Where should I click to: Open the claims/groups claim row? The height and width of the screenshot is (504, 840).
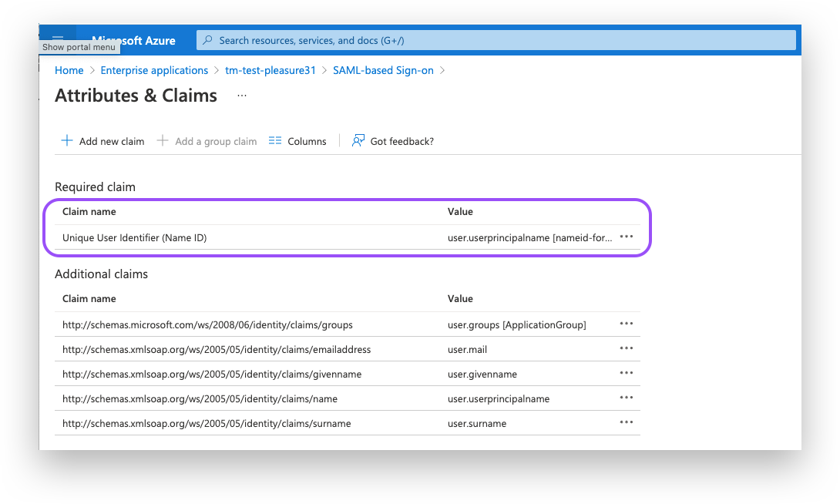tap(207, 324)
